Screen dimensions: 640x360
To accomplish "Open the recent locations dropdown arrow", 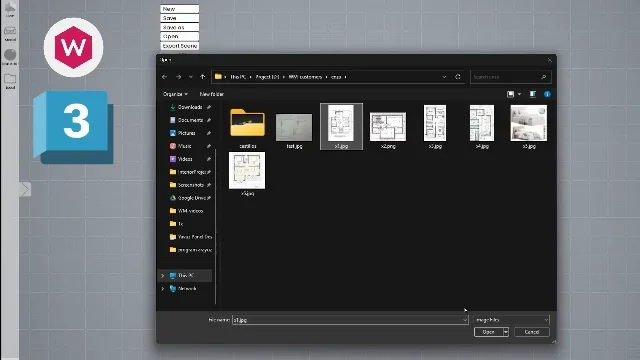I will click(191, 77).
